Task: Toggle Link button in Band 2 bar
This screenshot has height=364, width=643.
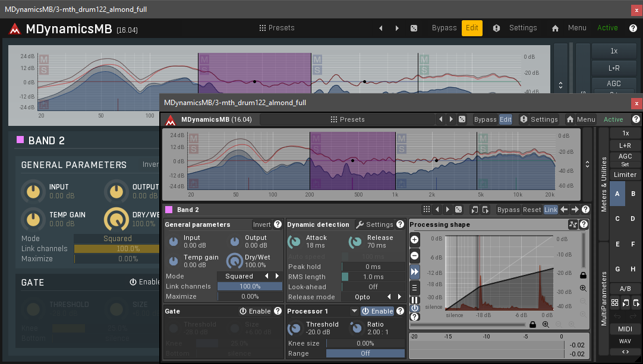Action: [551, 210]
